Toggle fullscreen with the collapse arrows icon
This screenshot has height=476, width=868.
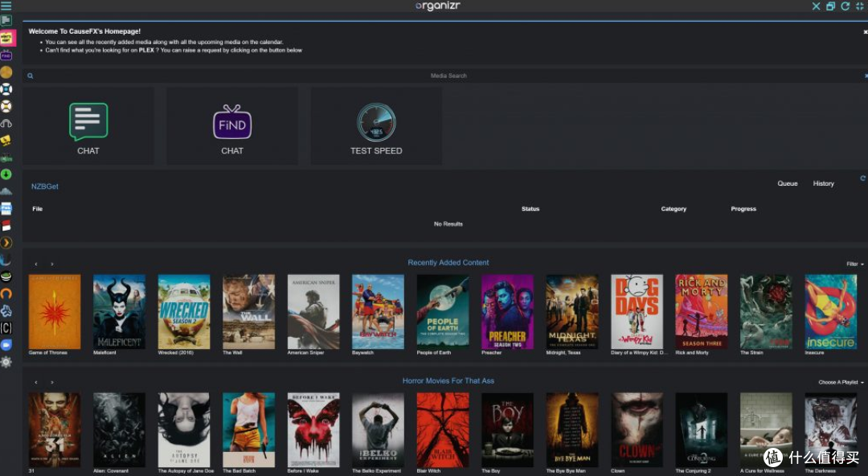(860, 6)
